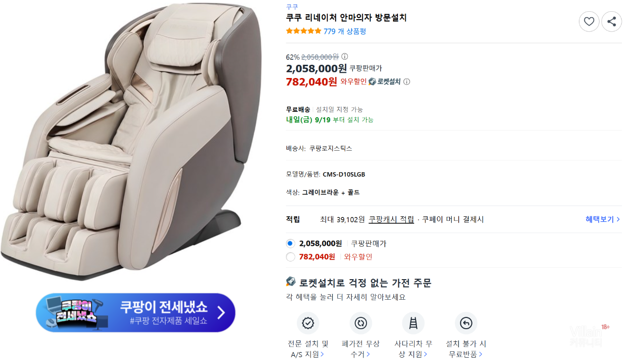Viewport: 627px width, 364px height.
Task: Expand 사다리차 무상 지원 details
Action: [x=413, y=349]
